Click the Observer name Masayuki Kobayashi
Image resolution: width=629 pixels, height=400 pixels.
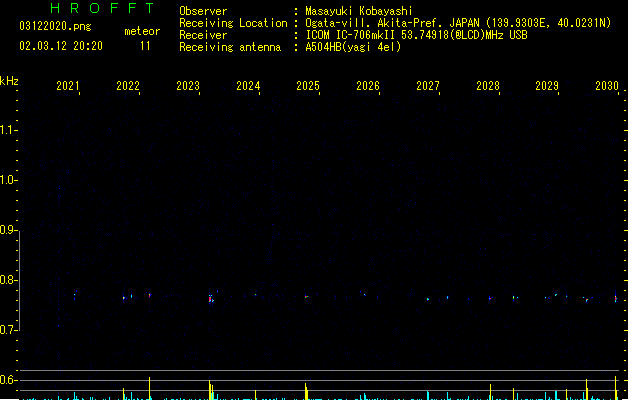click(x=359, y=11)
